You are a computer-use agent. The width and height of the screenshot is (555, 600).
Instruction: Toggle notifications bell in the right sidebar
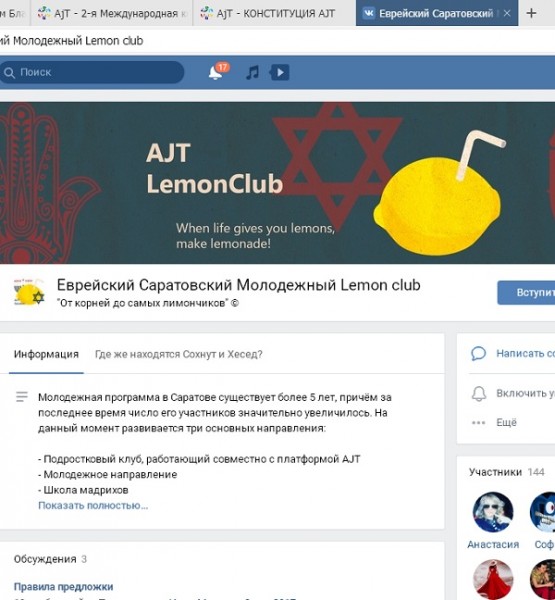(x=478, y=393)
